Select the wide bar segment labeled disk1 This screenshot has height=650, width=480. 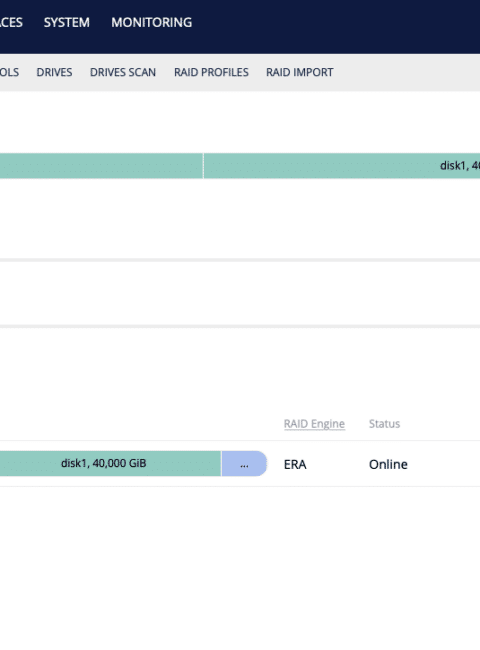(x=342, y=166)
